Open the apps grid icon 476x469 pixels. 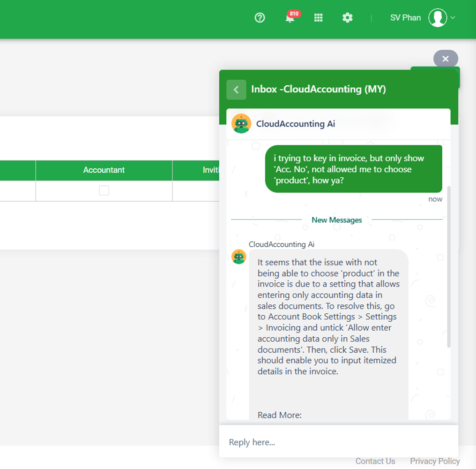(x=318, y=18)
